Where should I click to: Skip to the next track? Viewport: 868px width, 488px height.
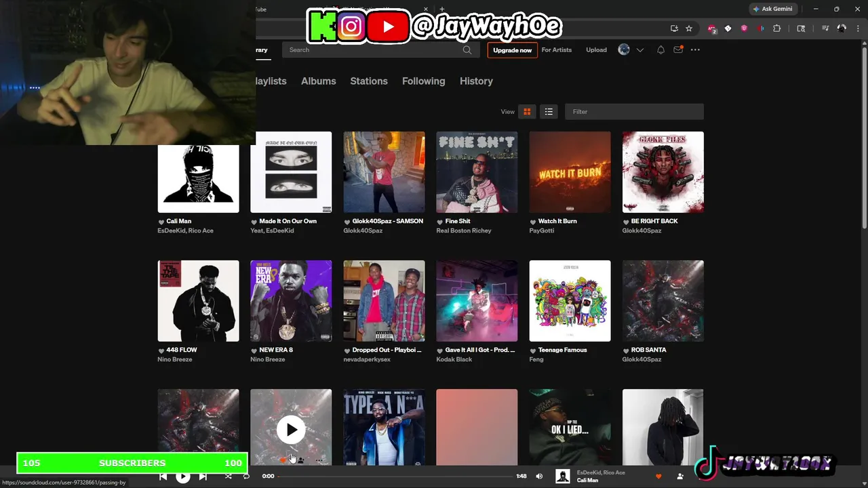tap(203, 476)
